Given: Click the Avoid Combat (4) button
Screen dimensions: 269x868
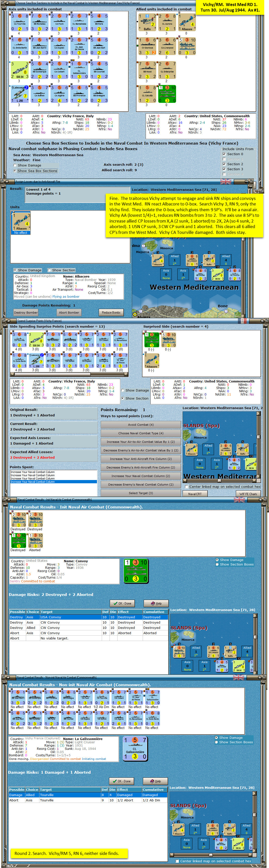Looking at the screenshot, I should click(141, 424).
